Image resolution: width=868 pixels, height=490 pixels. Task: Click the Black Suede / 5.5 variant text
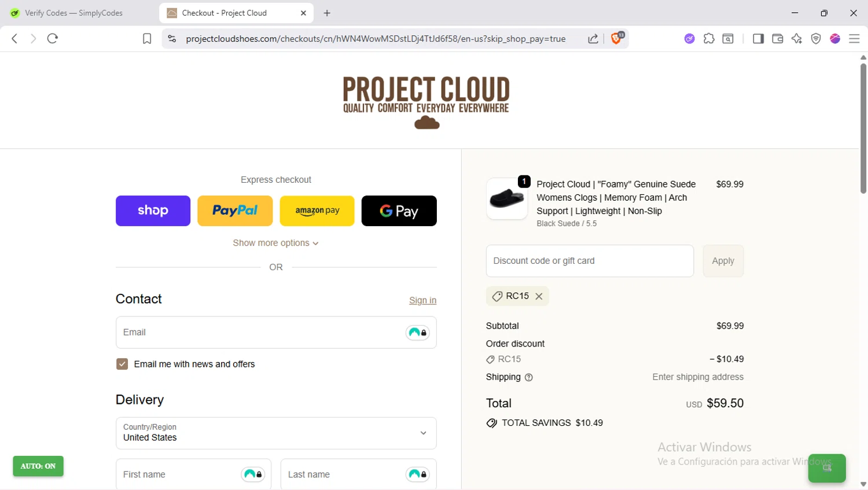567,224
